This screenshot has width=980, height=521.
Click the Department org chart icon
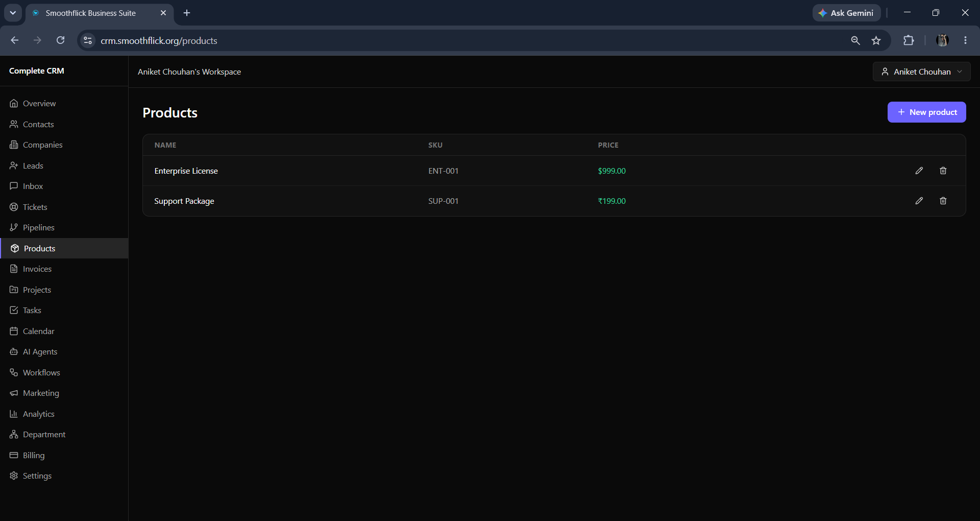pyautogui.click(x=14, y=434)
